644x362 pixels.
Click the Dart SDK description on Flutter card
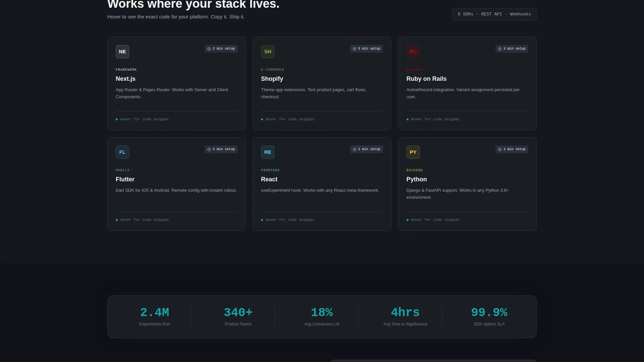[x=176, y=190]
